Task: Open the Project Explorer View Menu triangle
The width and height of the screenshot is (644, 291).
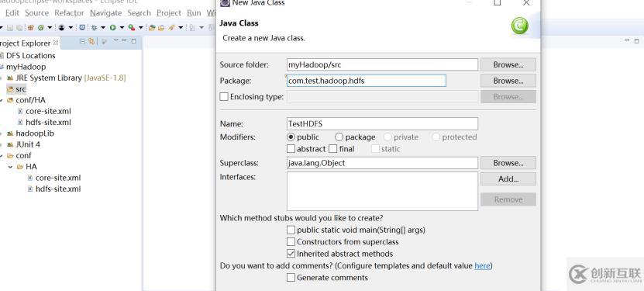Action: click(115, 40)
